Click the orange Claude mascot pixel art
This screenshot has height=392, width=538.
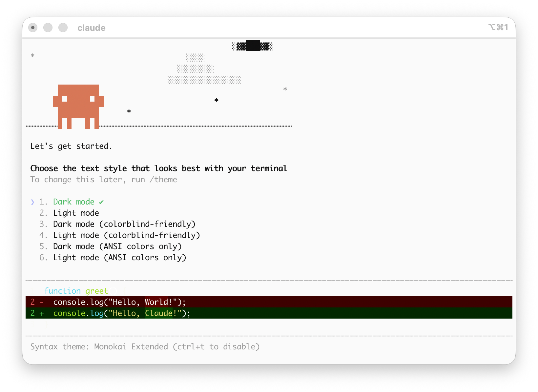click(78, 107)
